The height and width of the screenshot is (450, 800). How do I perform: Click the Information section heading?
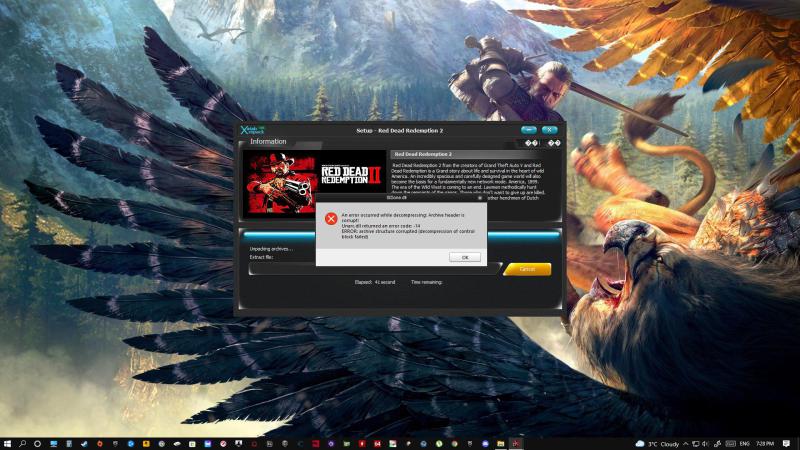[268, 142]
